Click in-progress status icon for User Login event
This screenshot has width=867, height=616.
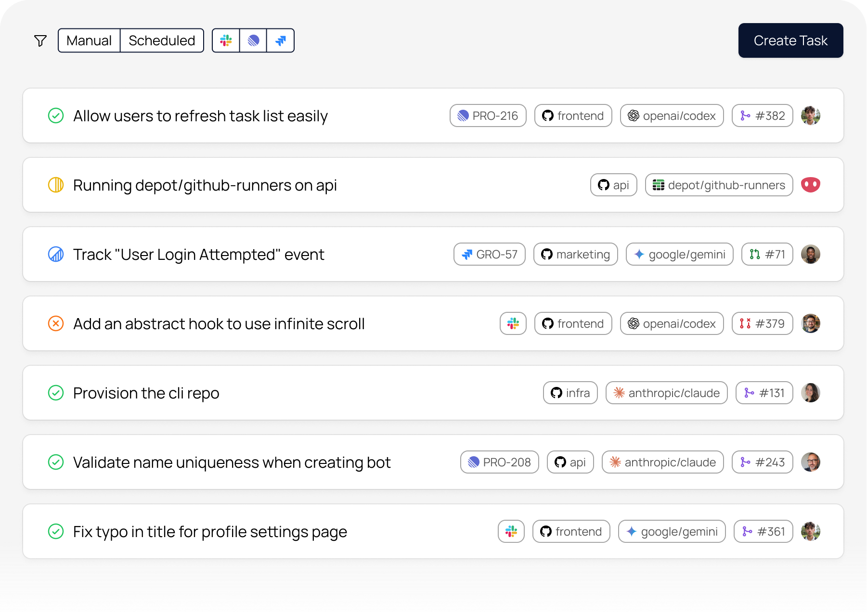click(x=56, y=254)
